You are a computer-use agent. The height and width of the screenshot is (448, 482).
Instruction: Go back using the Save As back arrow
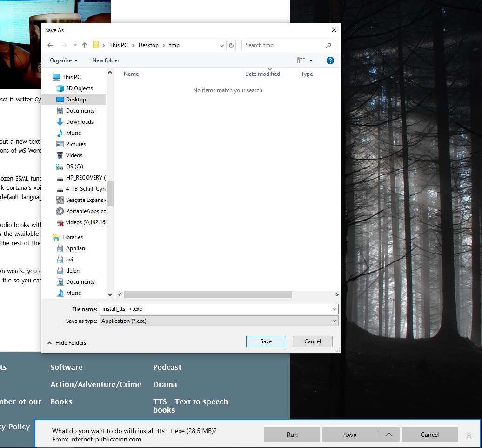click(50, 45)
